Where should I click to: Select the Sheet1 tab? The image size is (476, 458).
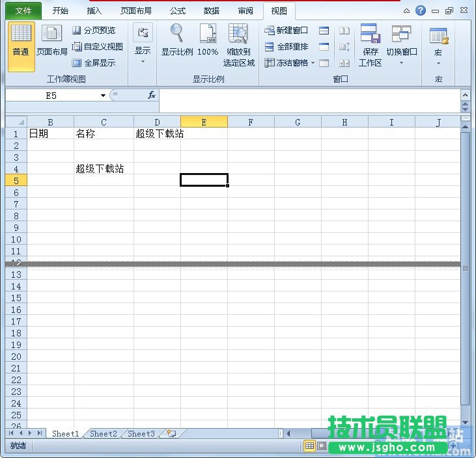coord(65,434)
